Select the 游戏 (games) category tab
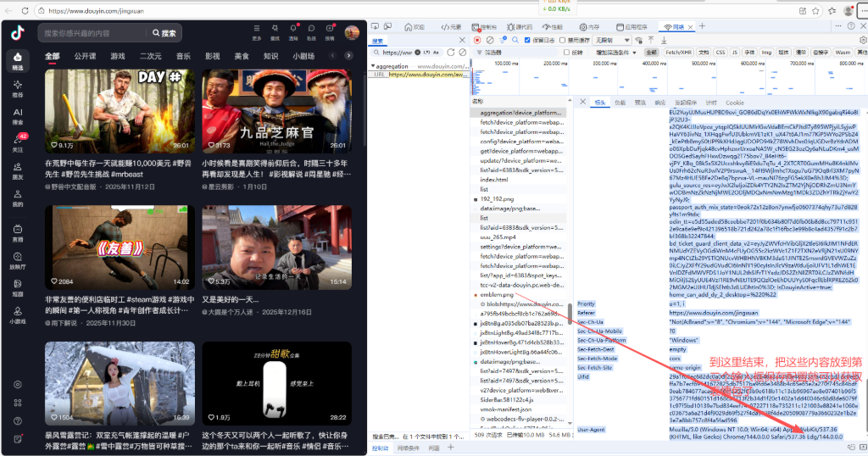Screen dimensions: 868x456 pos(118,56)
